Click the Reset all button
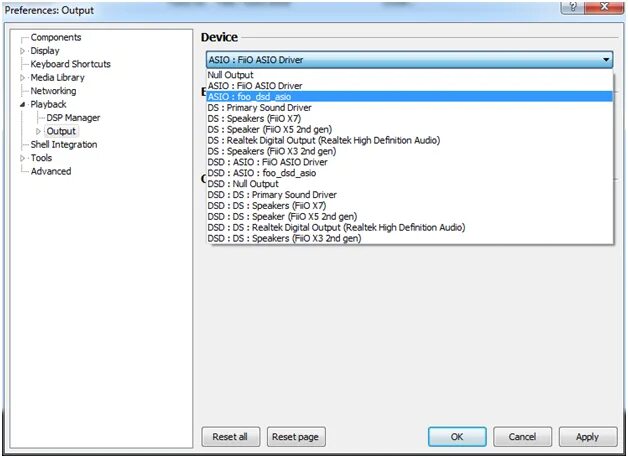 pyautogui.click(x=230, y=436)
